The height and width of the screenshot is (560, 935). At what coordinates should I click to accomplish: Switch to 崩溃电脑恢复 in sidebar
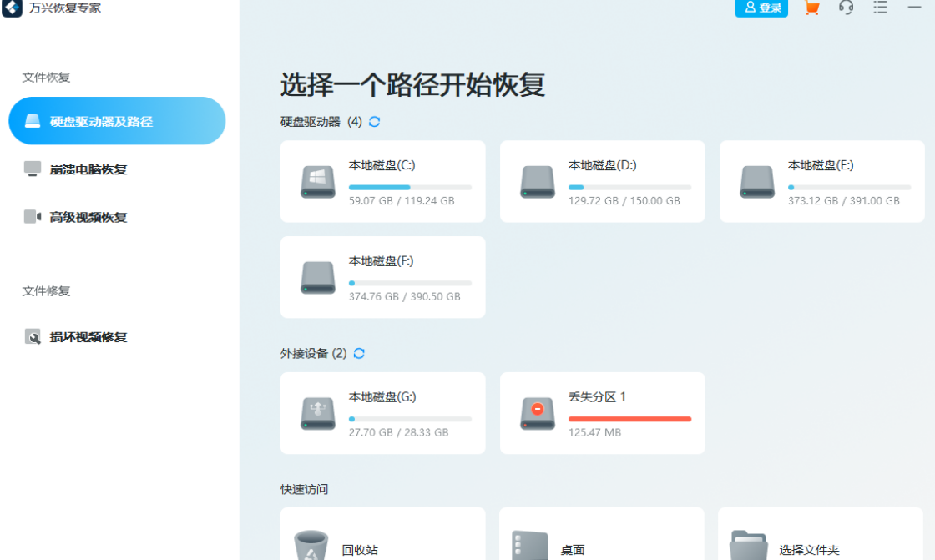pyautogui.click(x=88, y=169)
